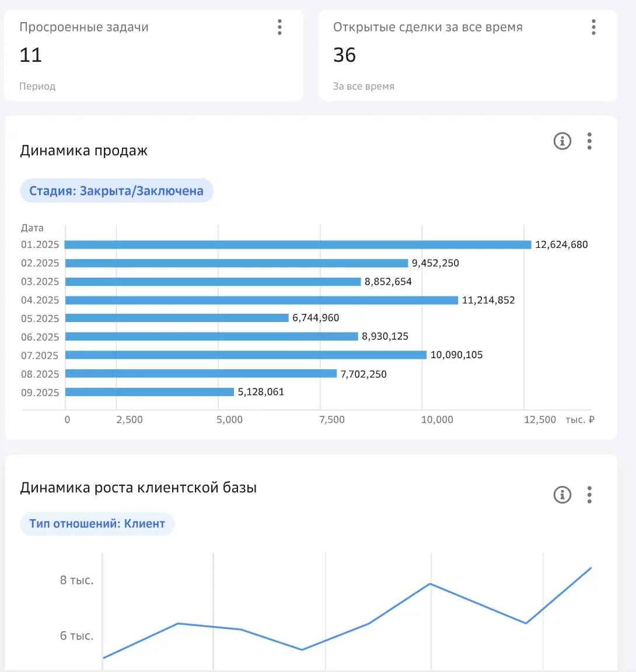Show info for Динамика продаж chart
Screen dimensions: 636x672
pos(562,141)
